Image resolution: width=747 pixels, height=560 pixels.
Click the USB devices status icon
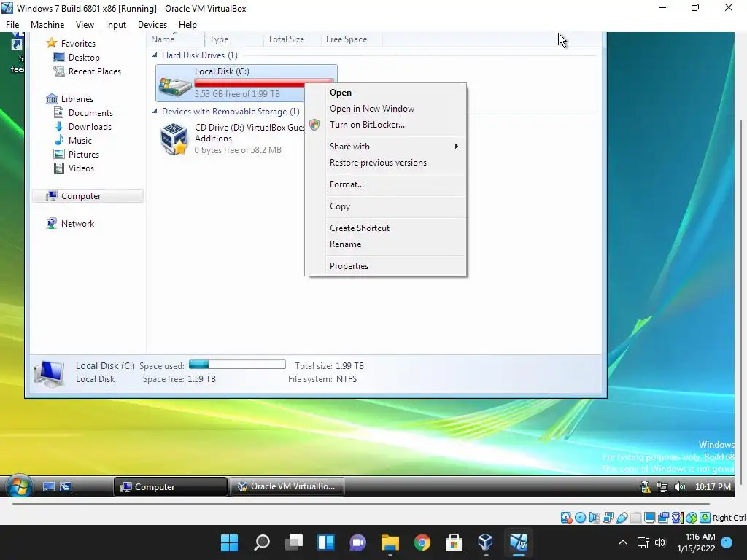click(x=622, y=518)
